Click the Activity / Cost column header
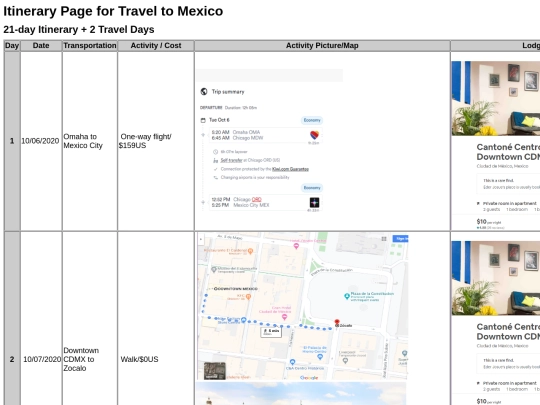Screen dimensions: 540x405 [156, 46]
